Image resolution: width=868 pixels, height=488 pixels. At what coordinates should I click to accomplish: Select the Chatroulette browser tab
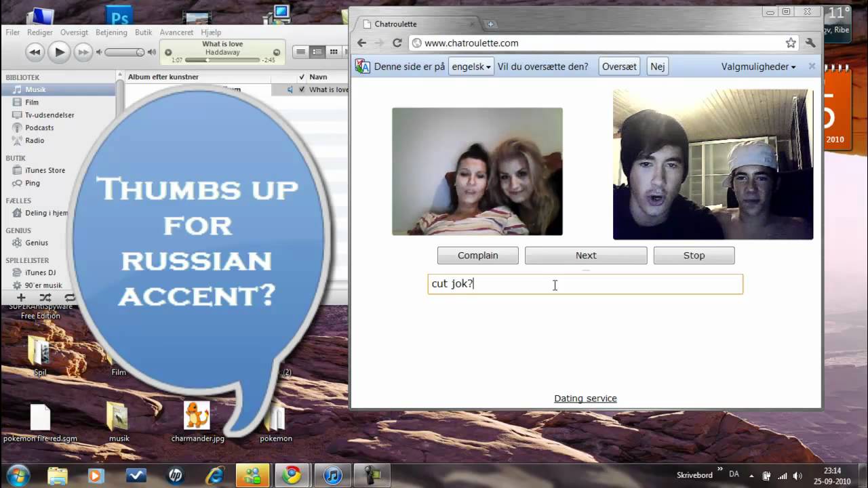(418, 24)
